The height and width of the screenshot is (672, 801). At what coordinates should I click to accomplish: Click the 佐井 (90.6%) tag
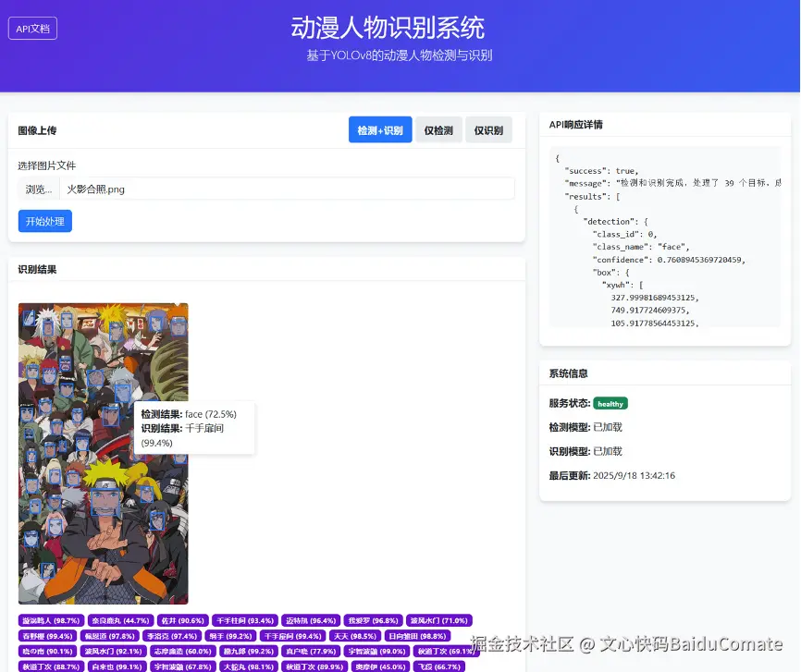tap(183, 620)
